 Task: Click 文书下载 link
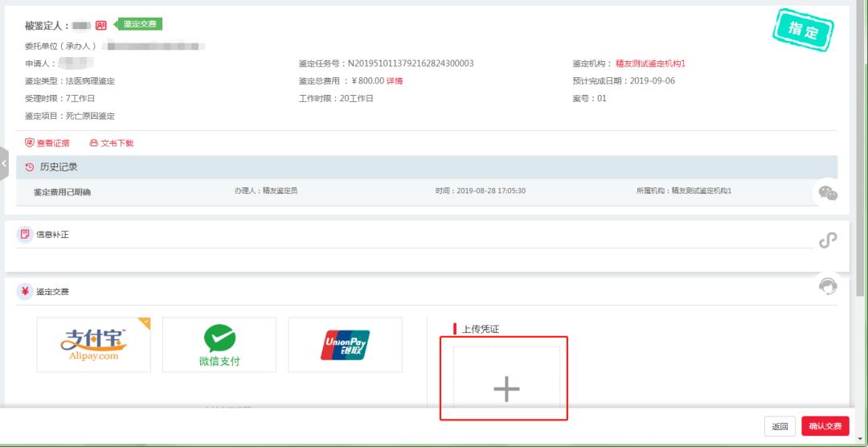[117, 143]
